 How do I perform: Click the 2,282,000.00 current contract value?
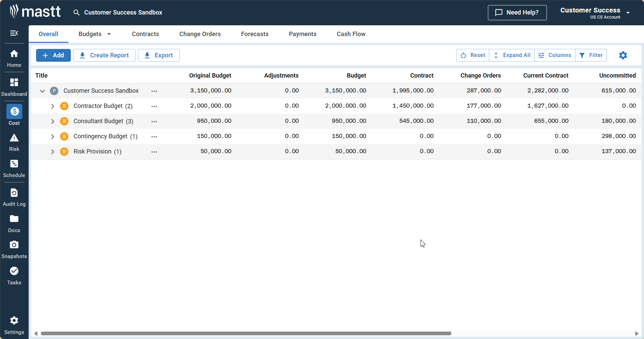[x=548, y=91]
